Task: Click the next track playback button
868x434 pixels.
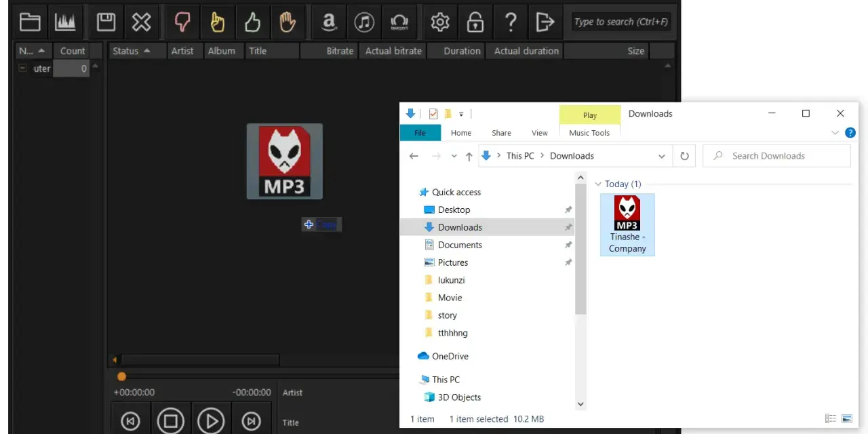Action: [x=251, y=421]
